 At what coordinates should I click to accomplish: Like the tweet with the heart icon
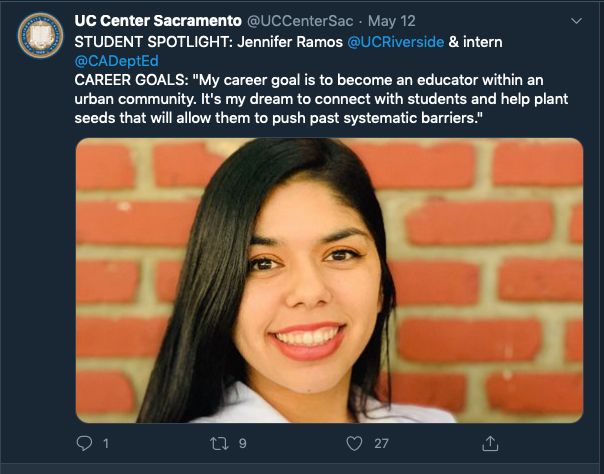(353, 442)
